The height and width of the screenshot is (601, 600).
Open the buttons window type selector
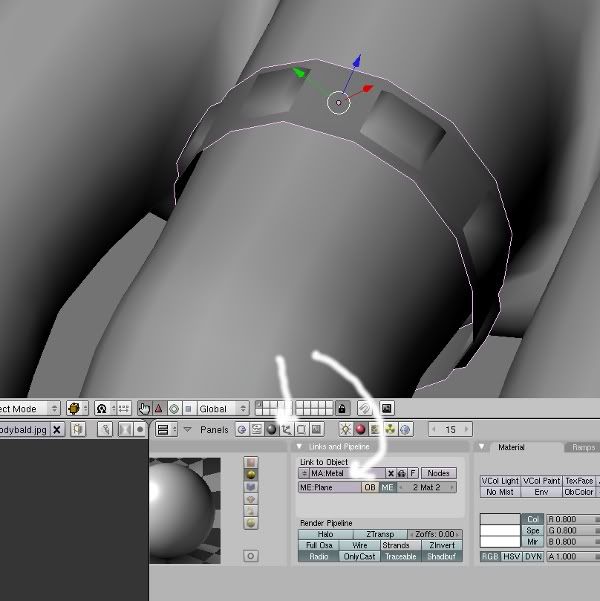pos(166,430)
